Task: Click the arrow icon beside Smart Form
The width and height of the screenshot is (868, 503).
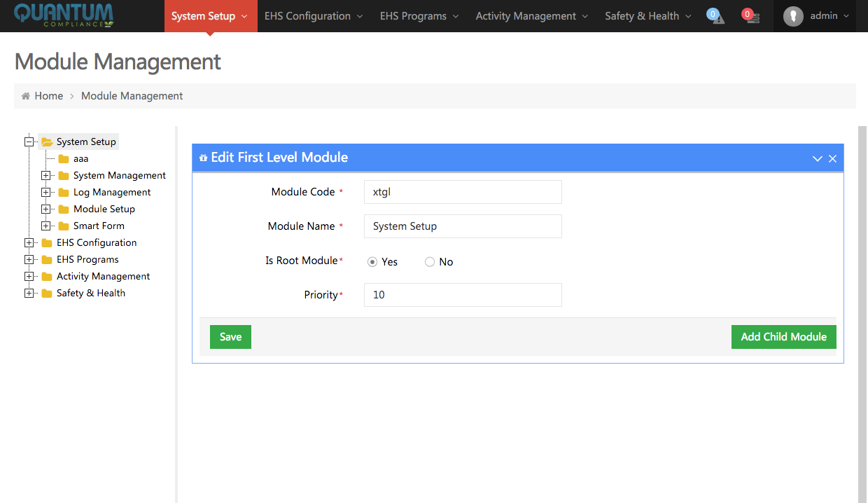Action: 45,226
